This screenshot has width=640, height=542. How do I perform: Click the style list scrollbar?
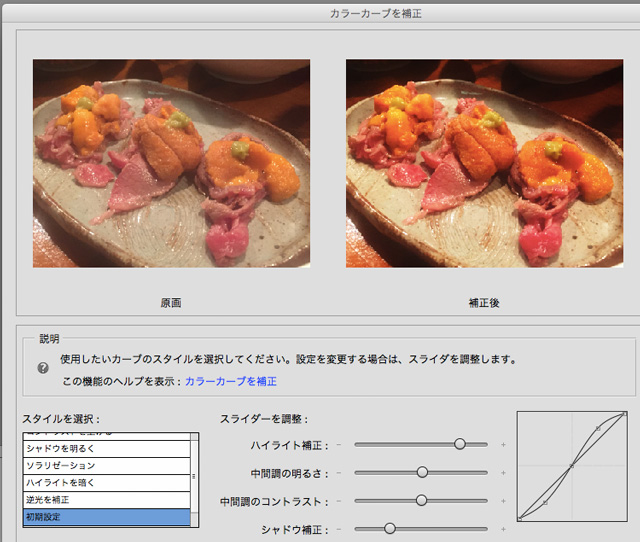click(194, 480)
